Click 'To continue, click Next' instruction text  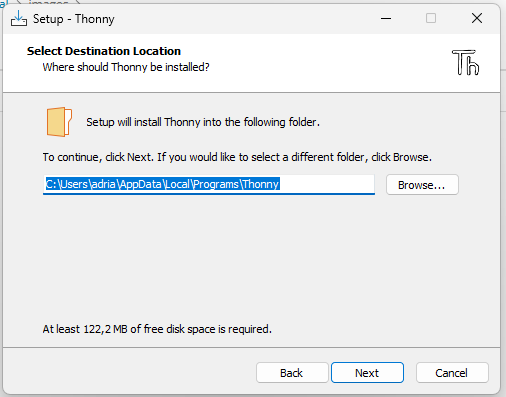(237, 157)
